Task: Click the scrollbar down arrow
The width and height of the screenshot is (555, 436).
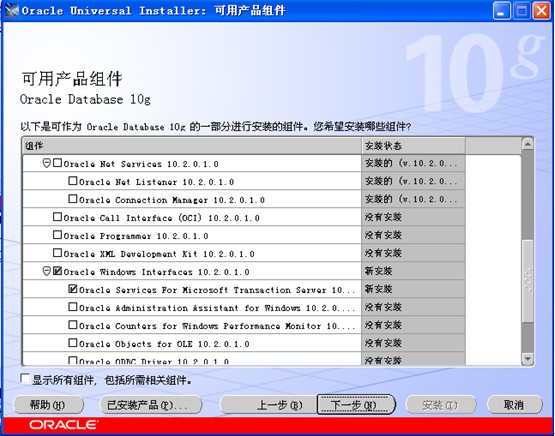Action: point(527,359)
